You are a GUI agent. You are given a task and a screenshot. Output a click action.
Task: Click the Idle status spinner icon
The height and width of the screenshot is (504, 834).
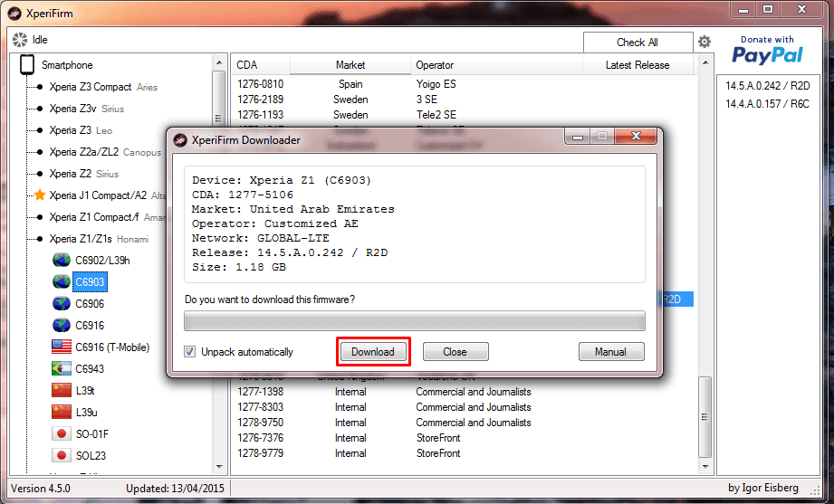pos(20,40)
